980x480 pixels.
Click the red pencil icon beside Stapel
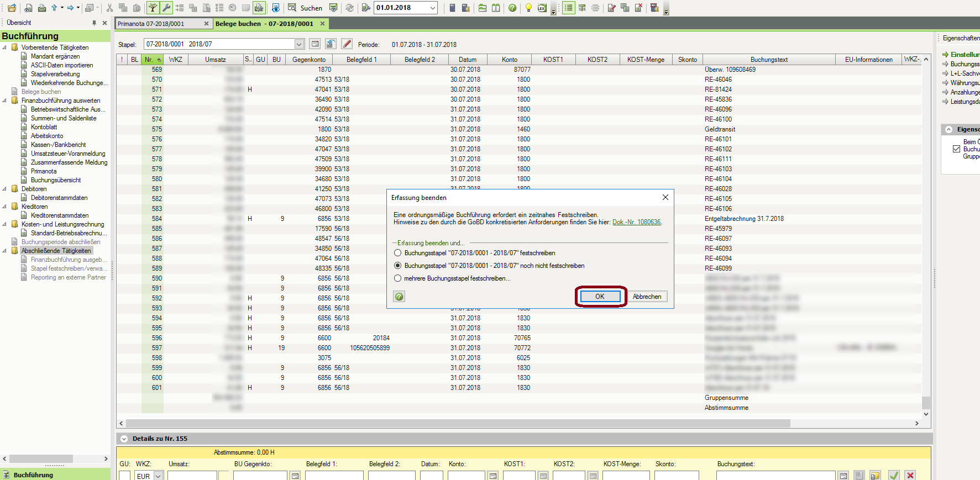coord(347,44)
